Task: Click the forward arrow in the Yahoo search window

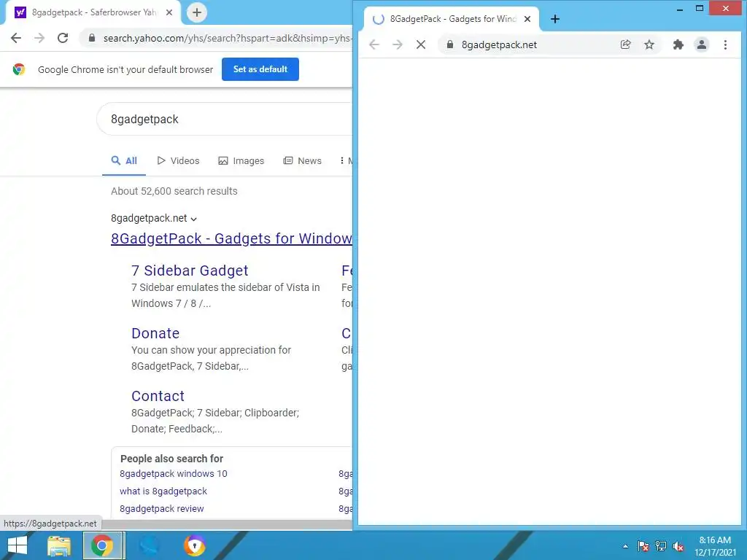Action: [39, 38]
